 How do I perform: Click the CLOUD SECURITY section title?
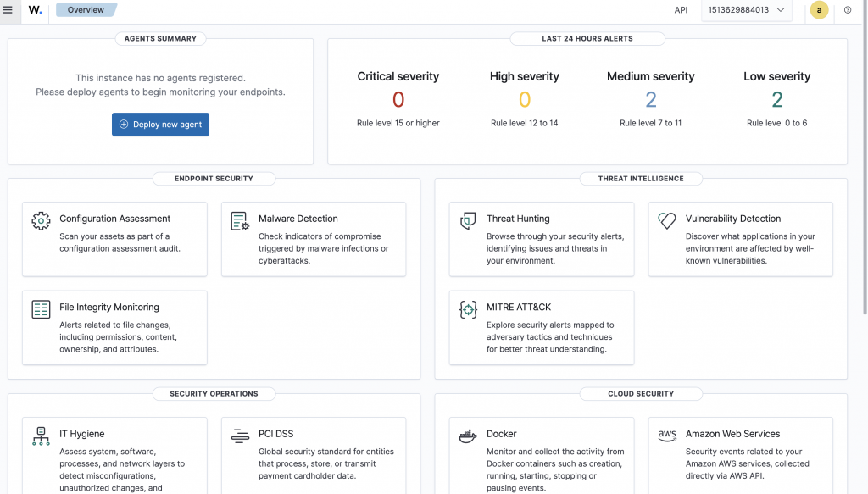click(x=641, y=394)
